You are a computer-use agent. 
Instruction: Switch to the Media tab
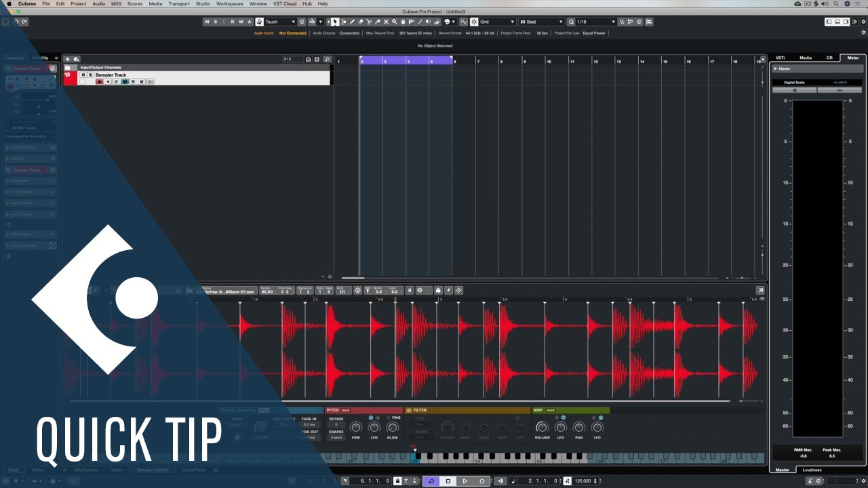[x=806, y=58]
